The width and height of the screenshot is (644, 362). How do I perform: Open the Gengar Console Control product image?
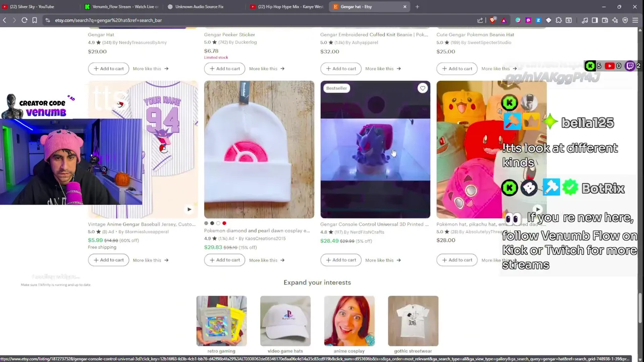(x=375, y=149)
